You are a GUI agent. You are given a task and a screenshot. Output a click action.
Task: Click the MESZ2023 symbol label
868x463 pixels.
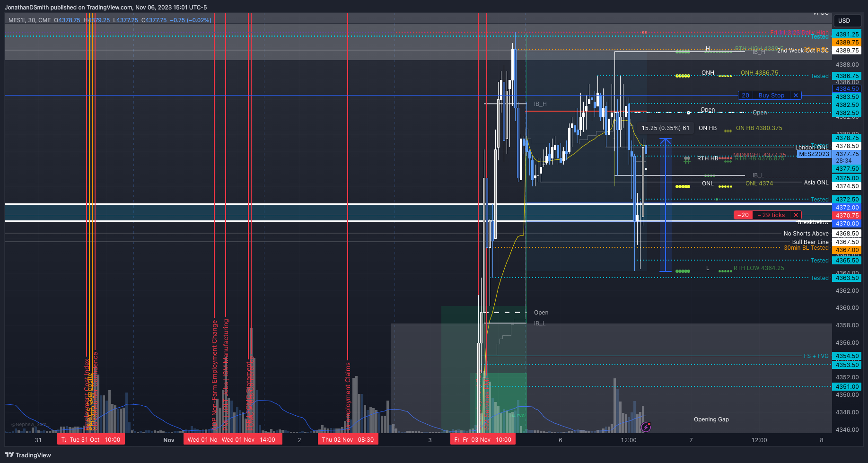click(814, 154)
